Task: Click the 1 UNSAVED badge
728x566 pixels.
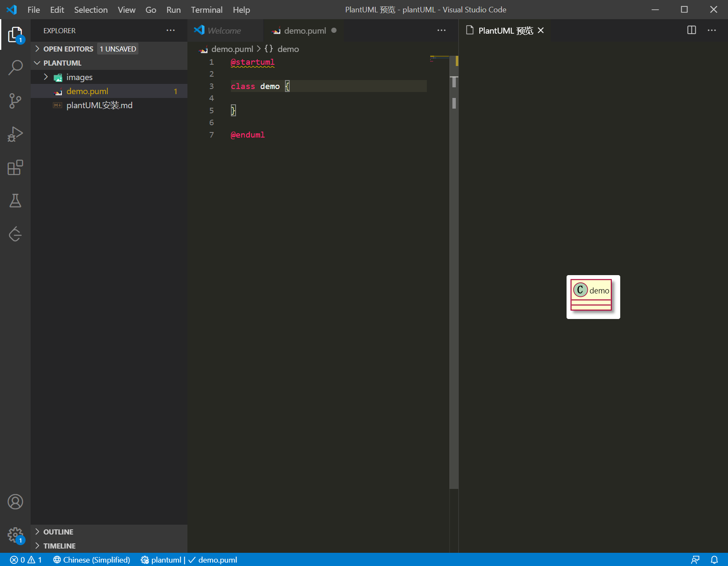Action: [118, 49]
